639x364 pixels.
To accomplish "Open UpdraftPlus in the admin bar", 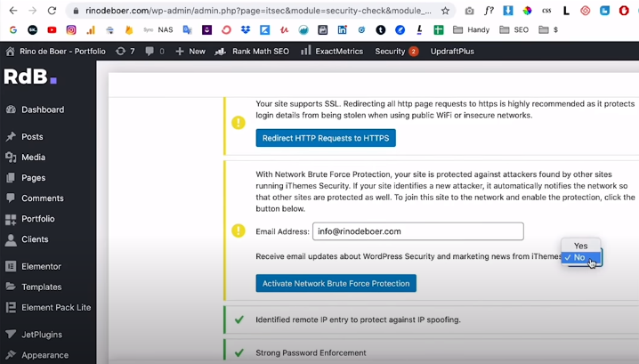I will click(x=452, y=52).
